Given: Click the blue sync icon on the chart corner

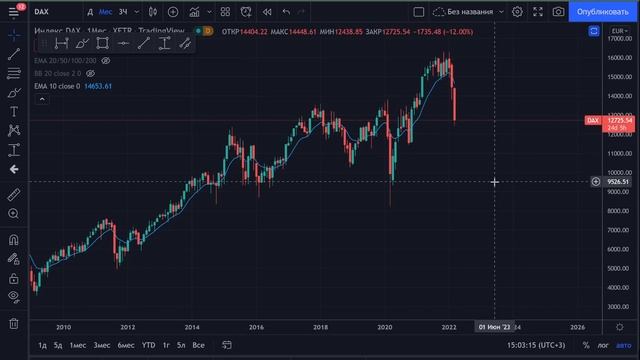Looking at the screenshot, I should [594, 31].
